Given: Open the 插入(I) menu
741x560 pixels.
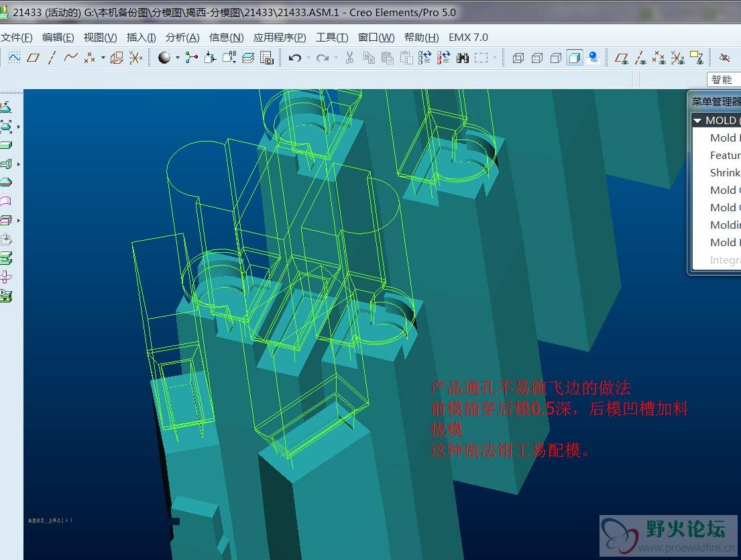Looking at the screenshot, I should pos(141,38).
